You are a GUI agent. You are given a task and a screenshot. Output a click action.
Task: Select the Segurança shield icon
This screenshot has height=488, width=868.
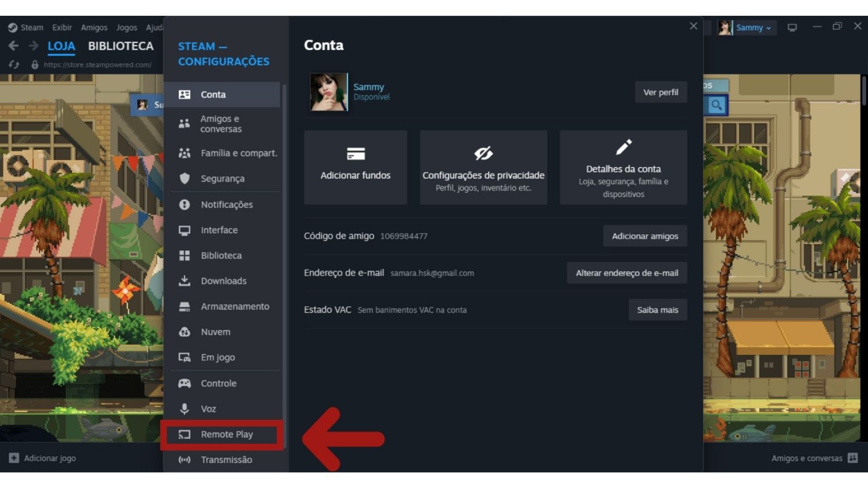click(184, 178)
